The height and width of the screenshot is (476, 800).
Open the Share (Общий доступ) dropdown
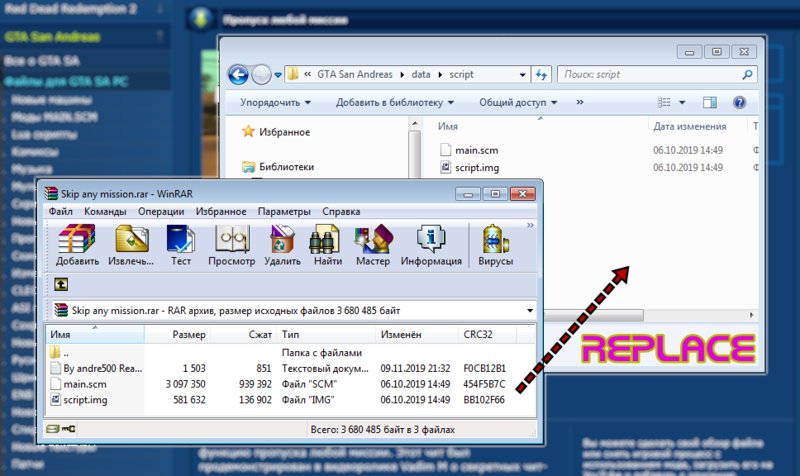(x=518, y=103)
